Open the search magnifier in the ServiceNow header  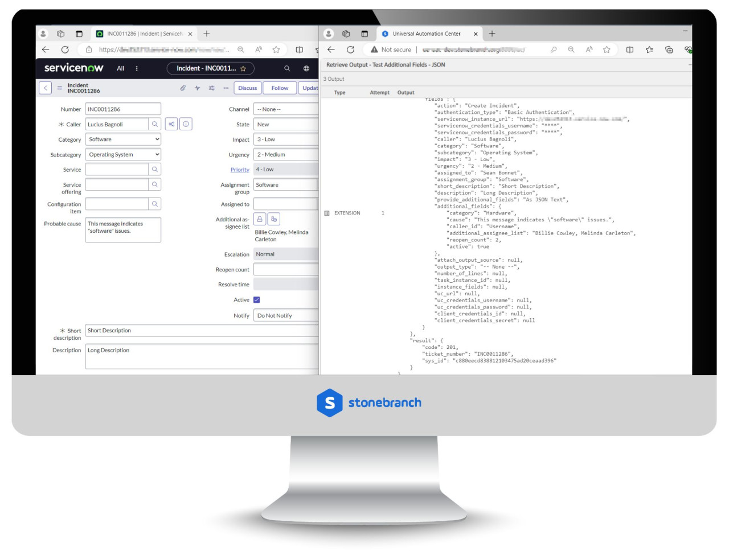(x=287, y=68)
